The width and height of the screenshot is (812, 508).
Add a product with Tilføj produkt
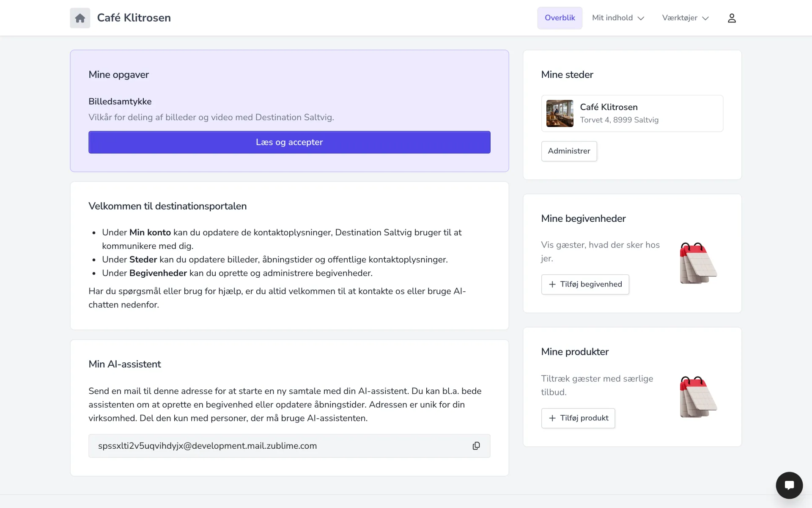pos(578,418)
